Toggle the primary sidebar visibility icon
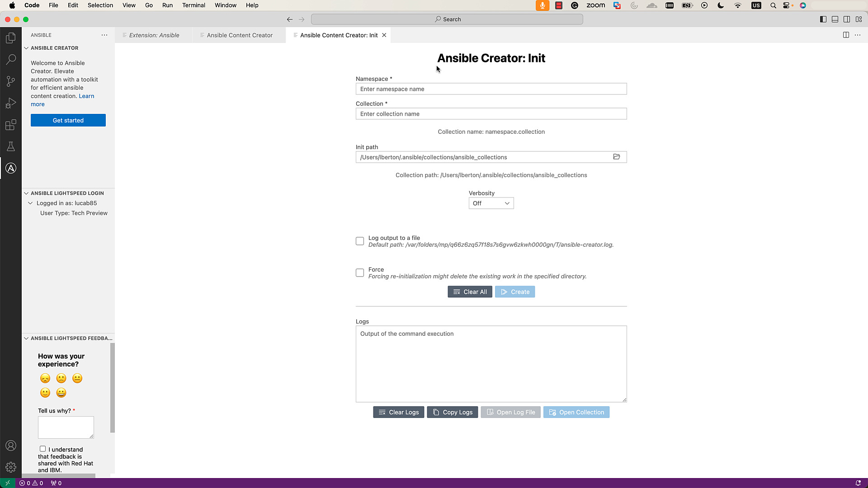 823,19
